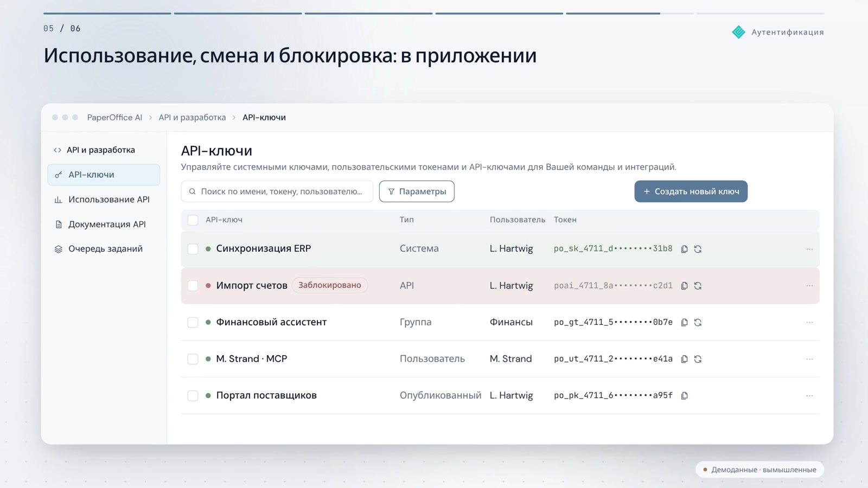Toggle the select-all checkbox in table header

(193, 220)
